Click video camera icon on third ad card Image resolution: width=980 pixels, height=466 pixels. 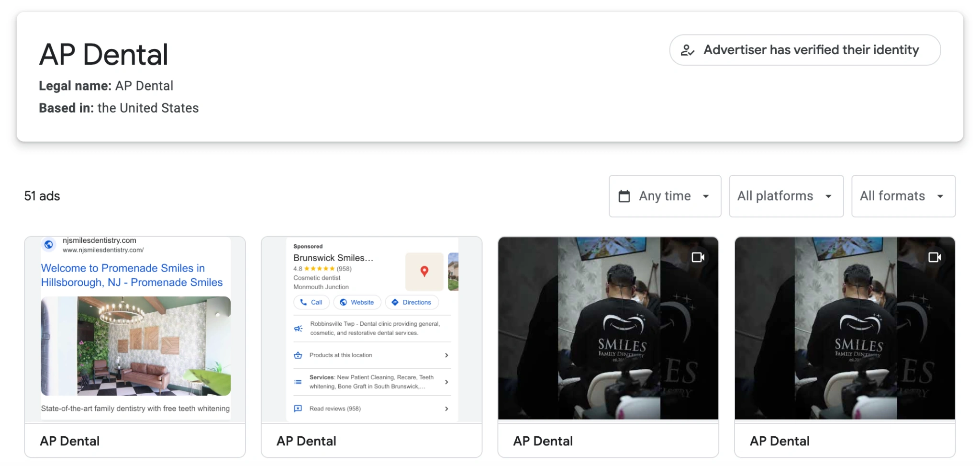click(698, 257)
